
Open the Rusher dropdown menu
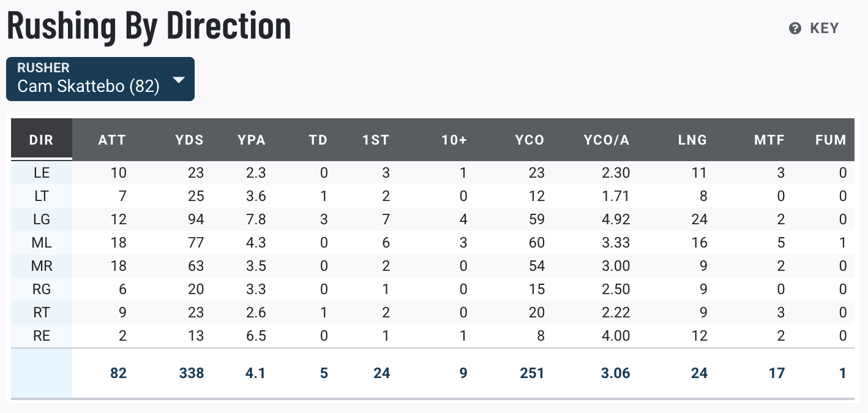click(100, 79)
